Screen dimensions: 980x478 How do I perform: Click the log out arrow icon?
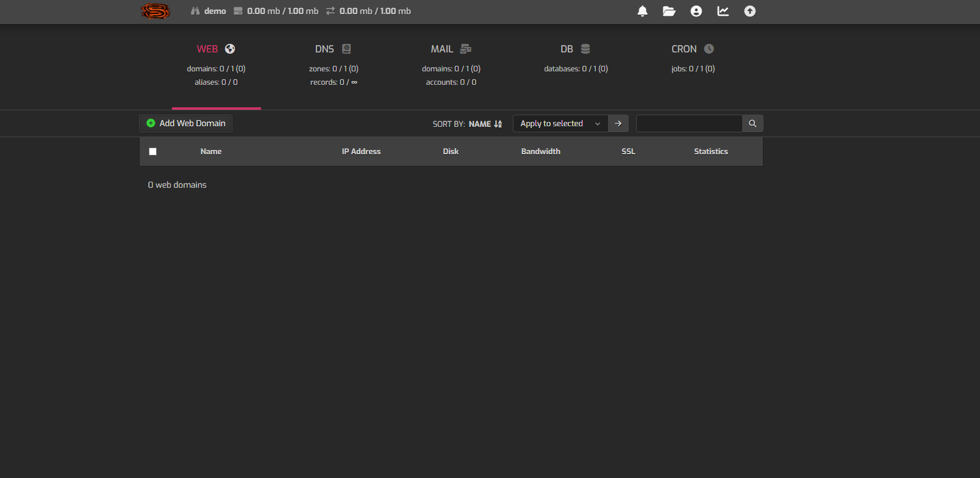coord(749,11)
